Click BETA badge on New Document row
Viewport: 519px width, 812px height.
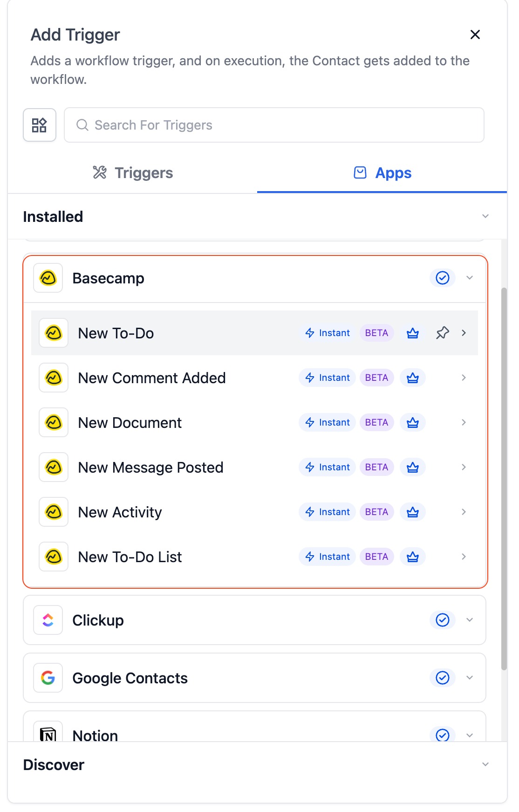[x=376, y=422]
